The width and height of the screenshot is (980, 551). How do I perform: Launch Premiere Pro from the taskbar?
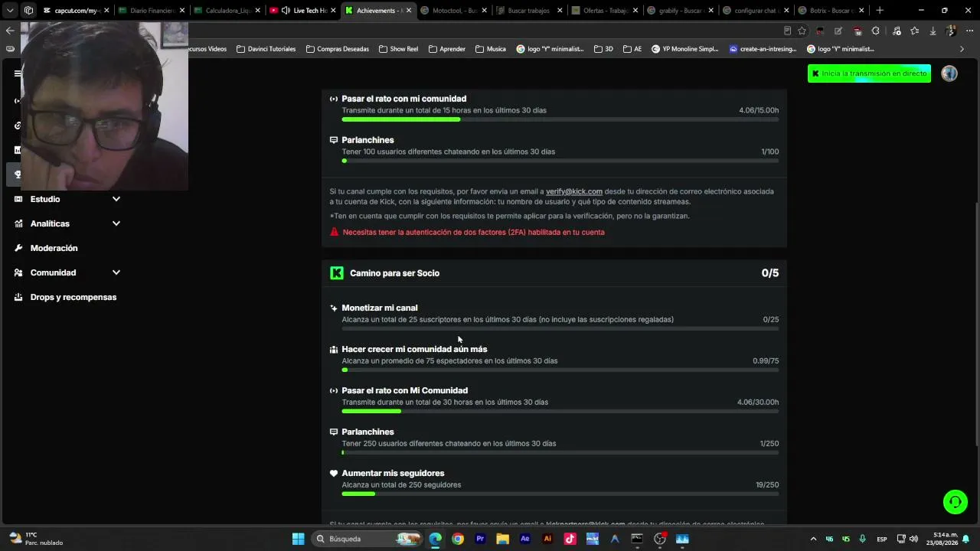pyautogui.click(x=480, y=539)
